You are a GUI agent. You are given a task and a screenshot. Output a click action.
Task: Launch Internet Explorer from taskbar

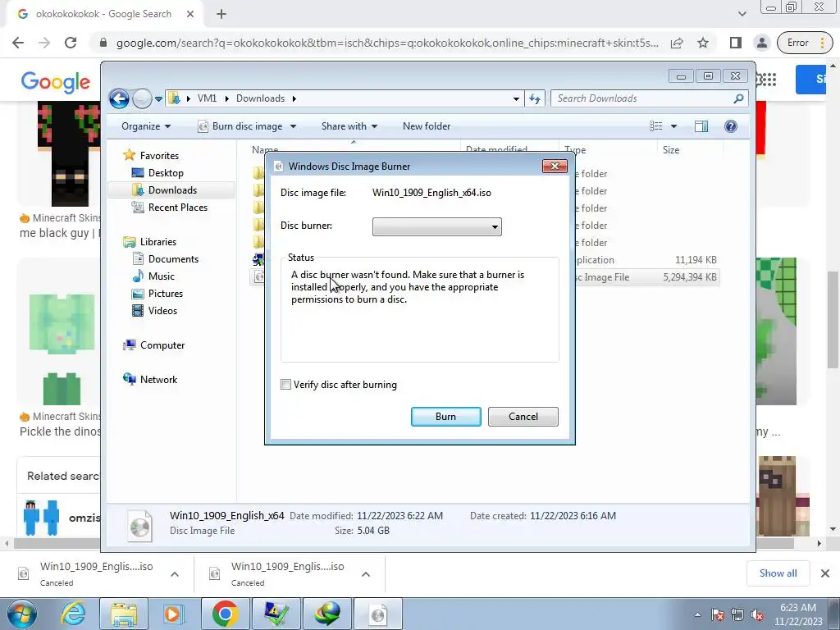click(73, 614)
